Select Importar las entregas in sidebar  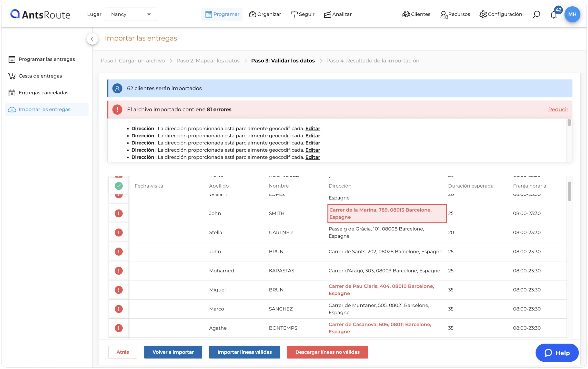coord(47,109)
